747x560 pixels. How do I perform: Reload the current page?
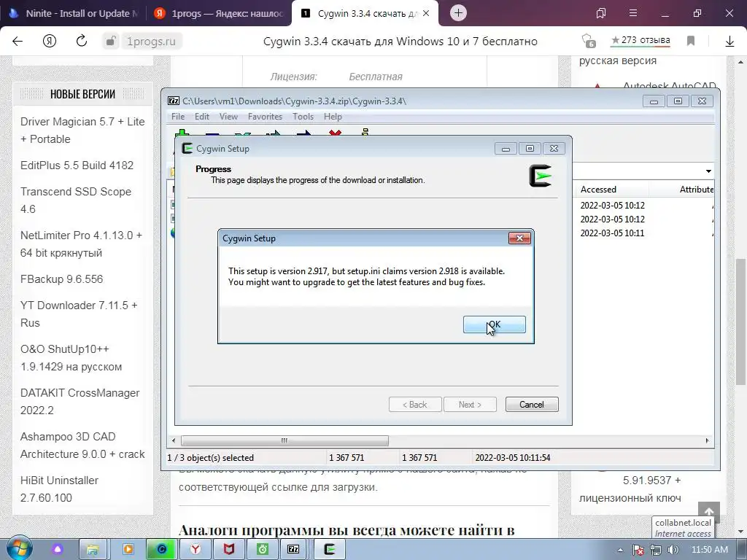pyautogui.click(x=82, y=41)
